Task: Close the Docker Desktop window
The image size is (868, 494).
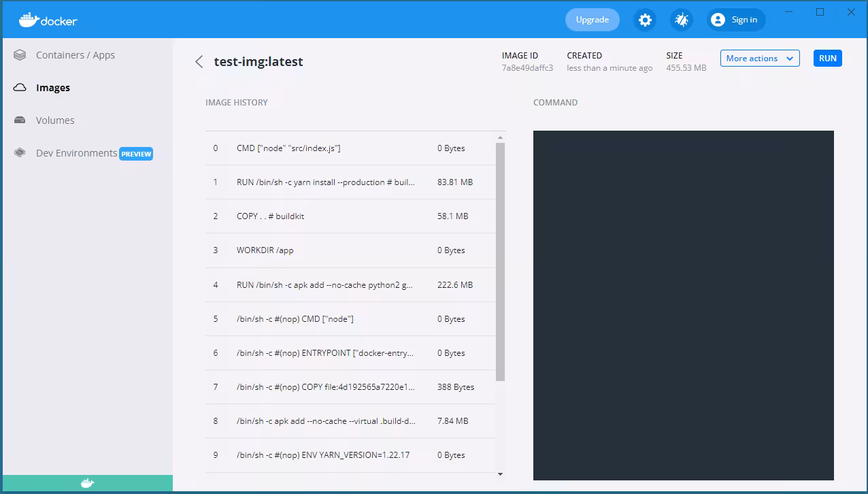Action: tap(851, 12)
